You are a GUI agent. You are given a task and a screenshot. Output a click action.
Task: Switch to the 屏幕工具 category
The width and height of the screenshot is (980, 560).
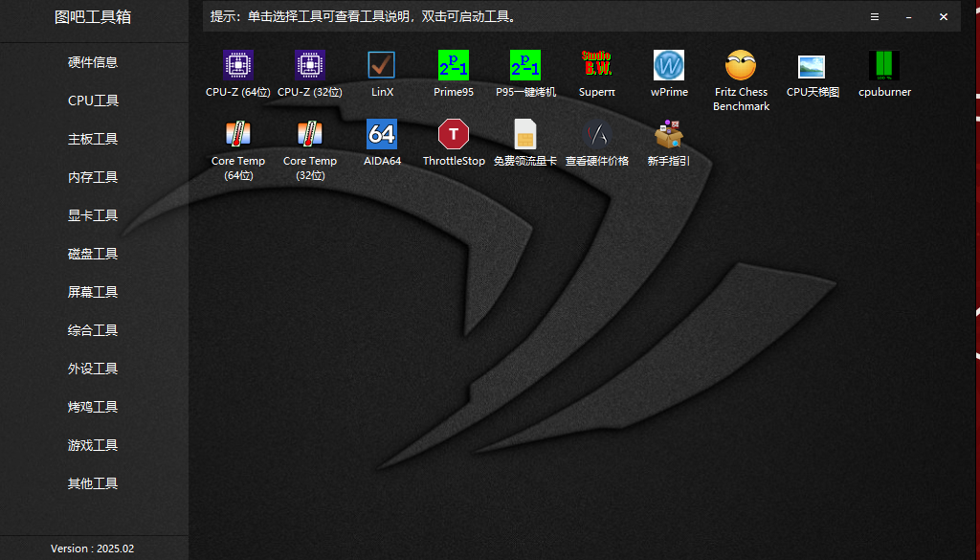[93, 292]
